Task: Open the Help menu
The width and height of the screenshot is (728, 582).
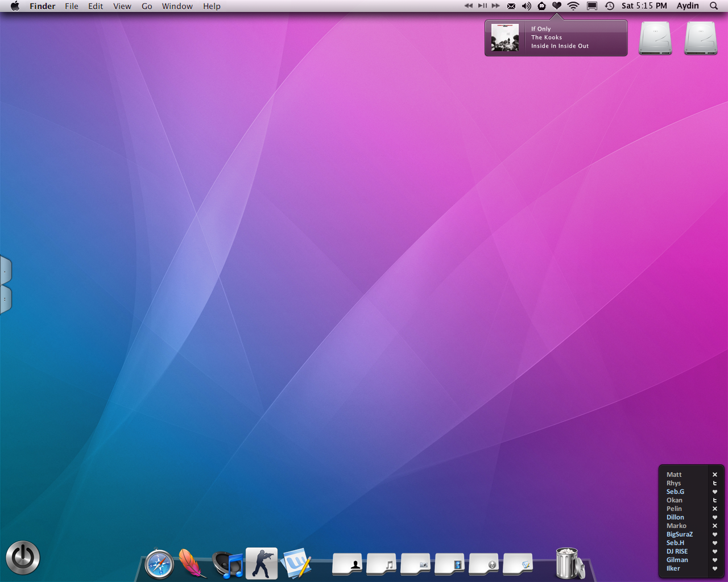Action: click(x=212, y=6)
